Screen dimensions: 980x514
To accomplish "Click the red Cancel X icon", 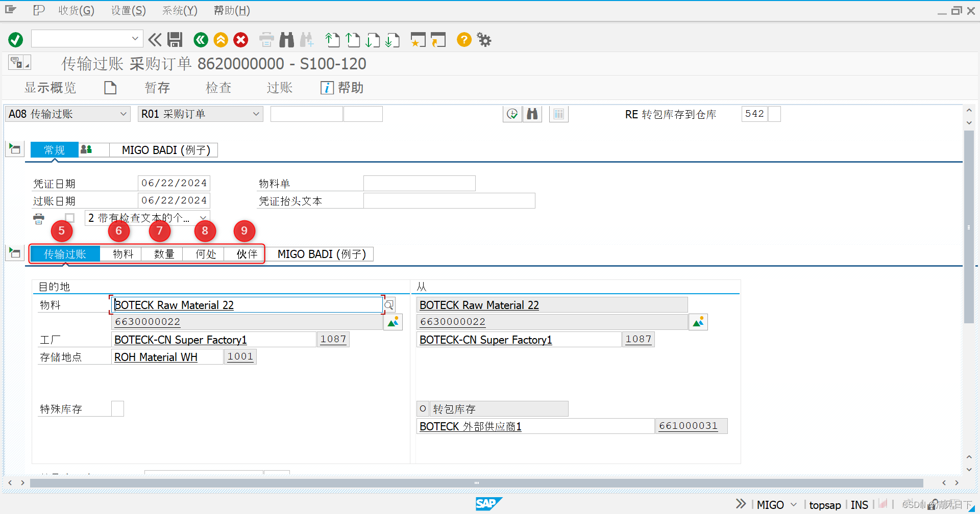I will pyautogui.click(x=241, y=40).
